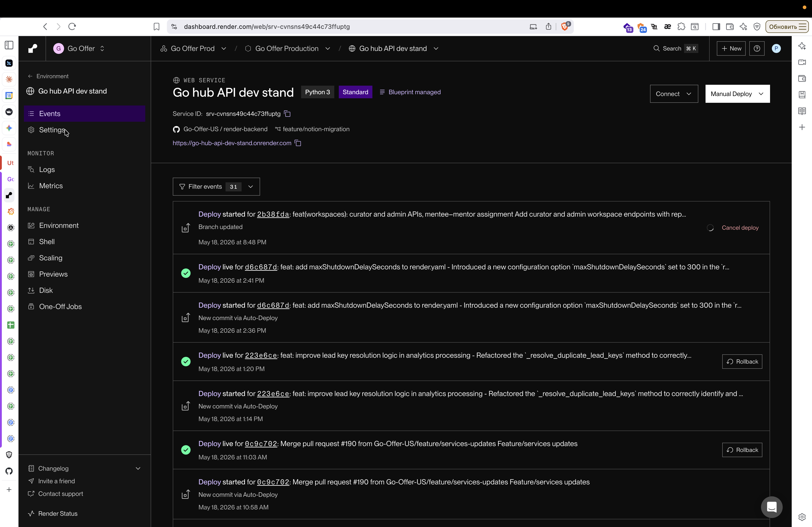Open right sidebar settings gear icon
This screenshot has height=527, width=812.
pos(802,517)
